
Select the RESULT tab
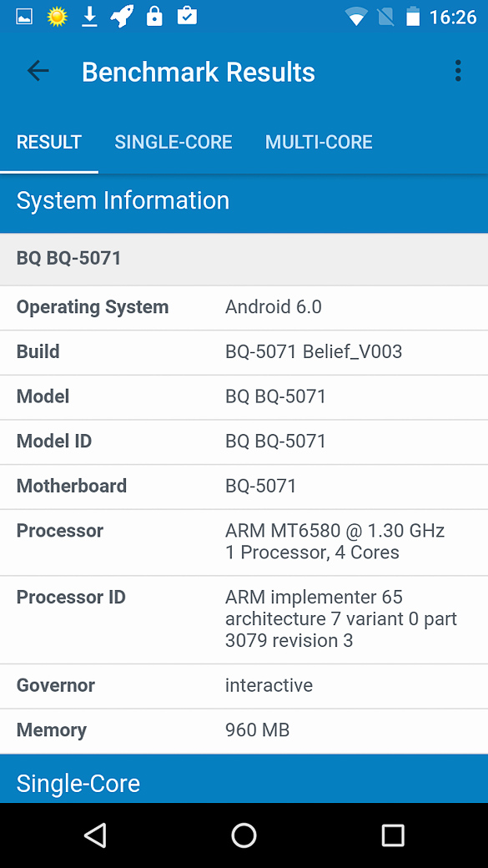[x=49, y=142]
